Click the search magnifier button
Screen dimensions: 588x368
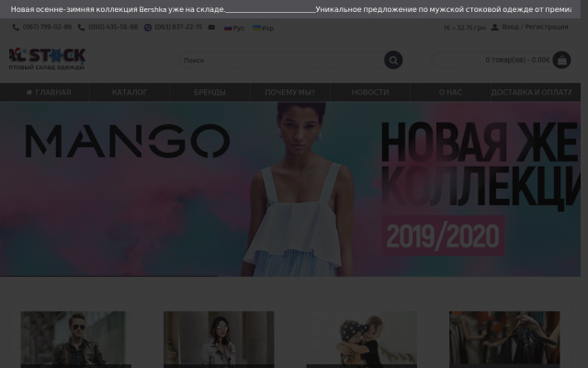[393, 60]
